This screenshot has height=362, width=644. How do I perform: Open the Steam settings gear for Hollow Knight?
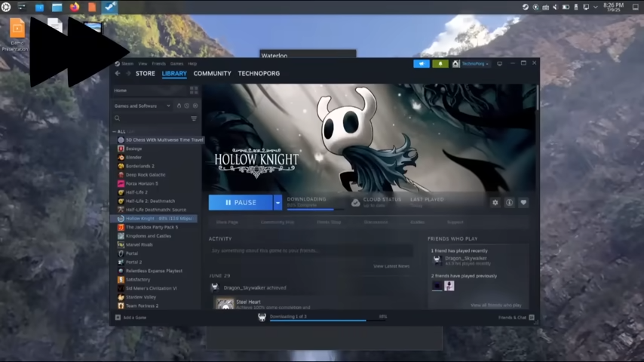pos(495,203)
